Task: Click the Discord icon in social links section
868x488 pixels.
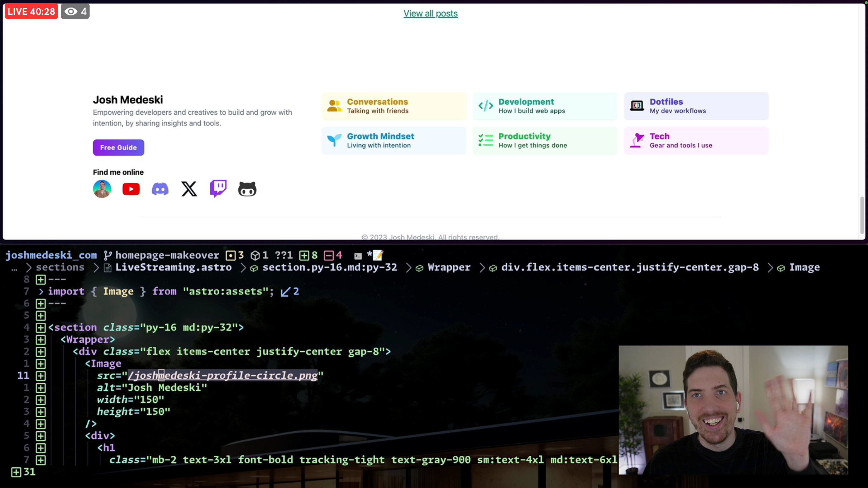Action: point(160,189)
